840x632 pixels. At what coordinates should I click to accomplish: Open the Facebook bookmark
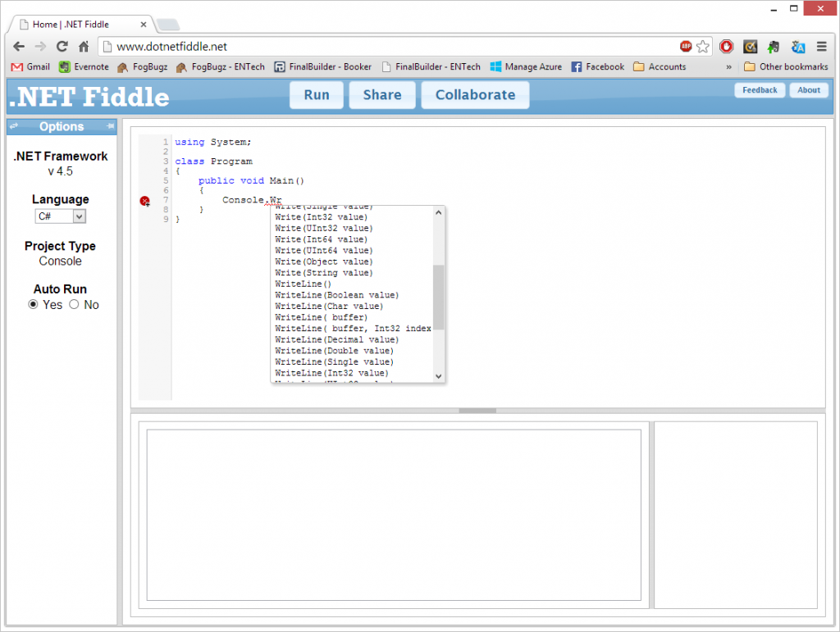pyautogui.click(x=598, y=67)
